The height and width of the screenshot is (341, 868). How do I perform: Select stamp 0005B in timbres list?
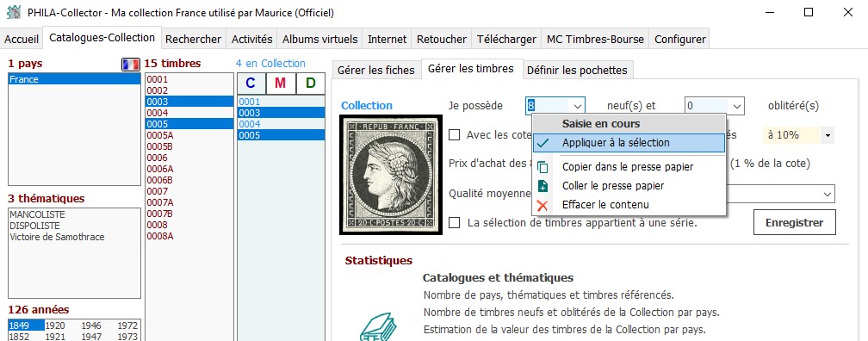[x=189, y=146]
